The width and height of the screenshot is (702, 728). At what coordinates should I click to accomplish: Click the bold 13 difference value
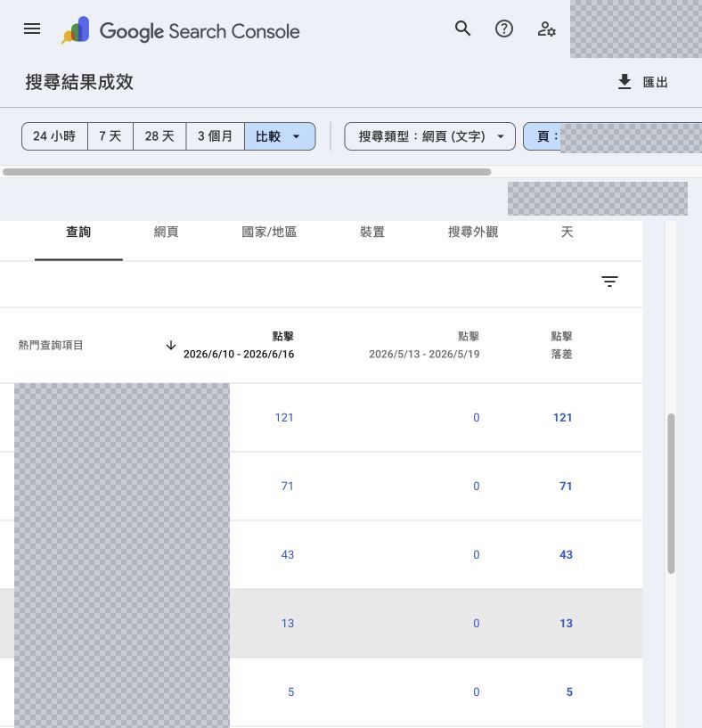(566, 623)
